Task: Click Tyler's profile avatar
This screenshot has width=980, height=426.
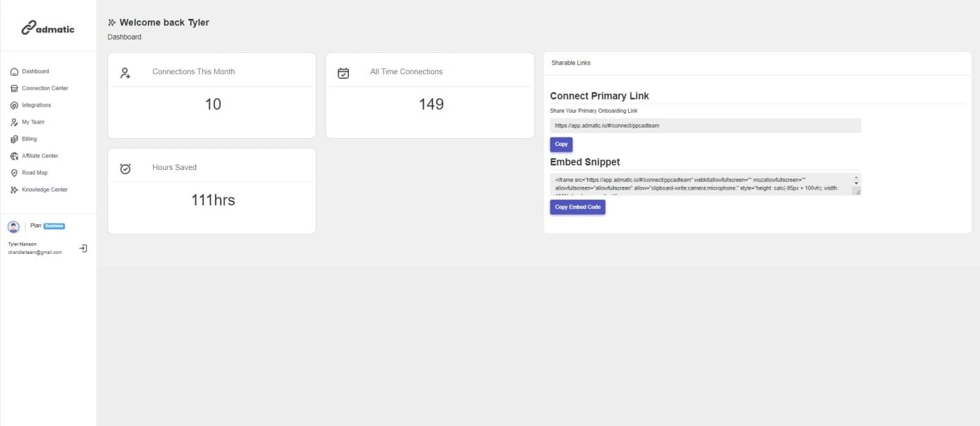Action: coord(13,226)
